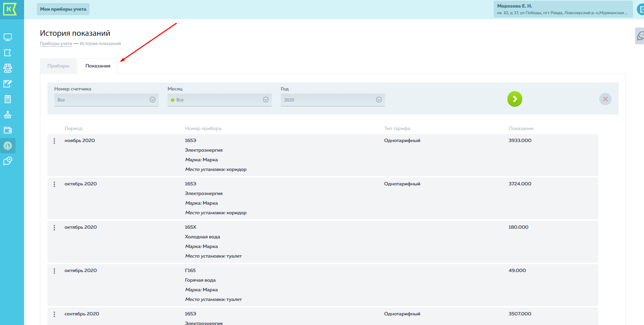Open row menu for ноябрь 2020
The width and height of the screenshot is (644, 325).
[x=54, y=141]
